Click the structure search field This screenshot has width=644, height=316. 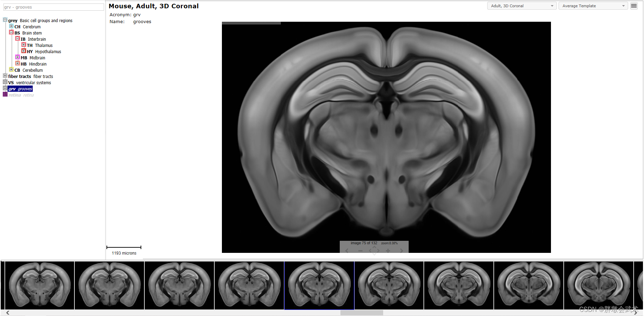(x=53, y=7)
